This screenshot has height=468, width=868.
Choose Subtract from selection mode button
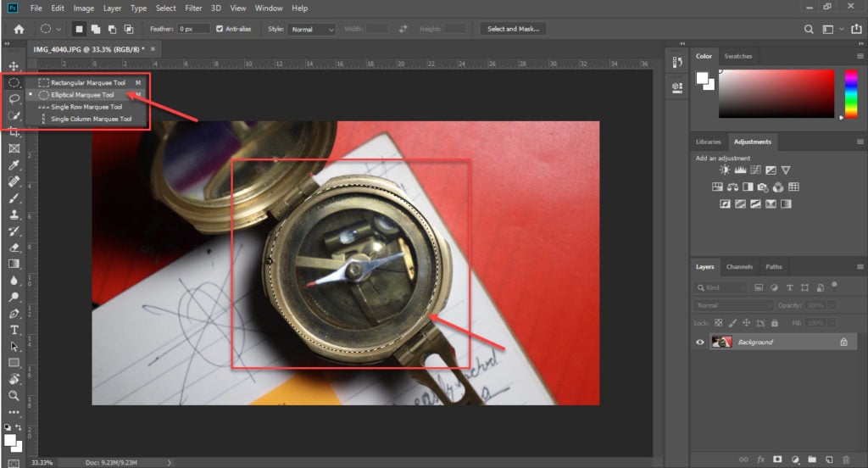(112, 29)
